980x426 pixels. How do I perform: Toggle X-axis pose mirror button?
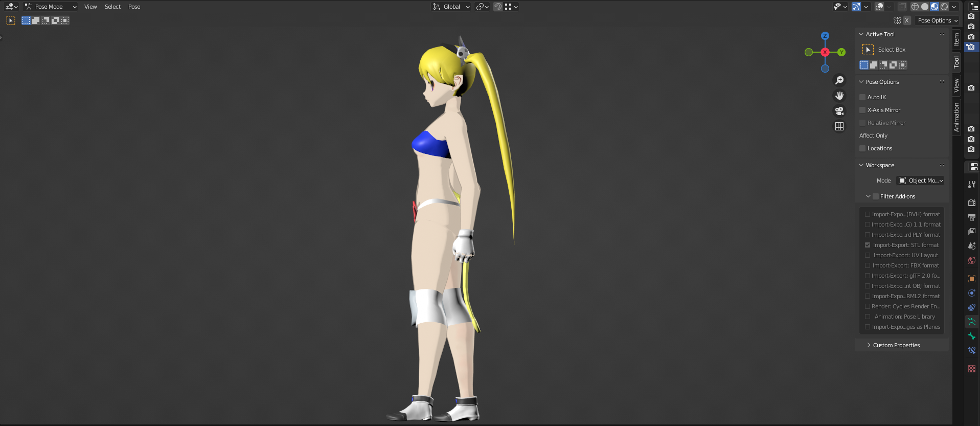pyautogui.click(x=907, y=20)
